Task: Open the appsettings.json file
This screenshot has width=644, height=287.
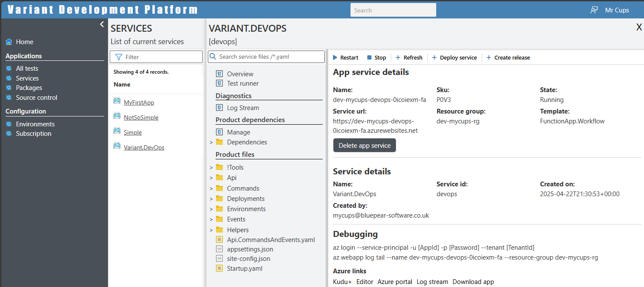Action: [x=250, y=249]
